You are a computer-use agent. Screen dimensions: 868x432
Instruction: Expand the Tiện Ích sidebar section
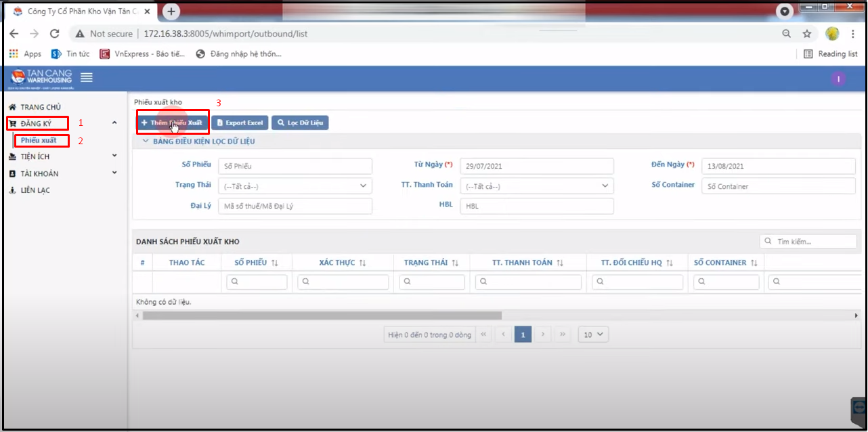pyautogui.click(x=114, y=156)
